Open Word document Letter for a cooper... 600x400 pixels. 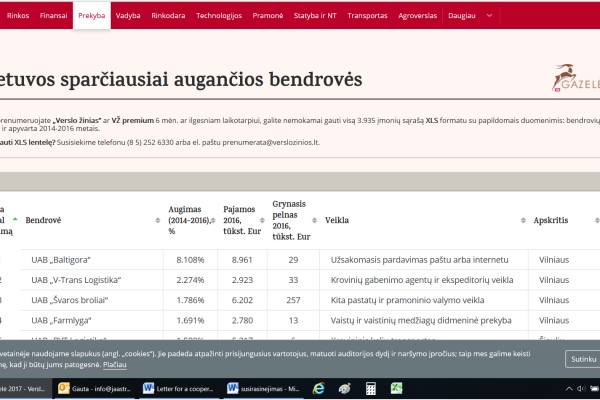[x=178, y=389]
